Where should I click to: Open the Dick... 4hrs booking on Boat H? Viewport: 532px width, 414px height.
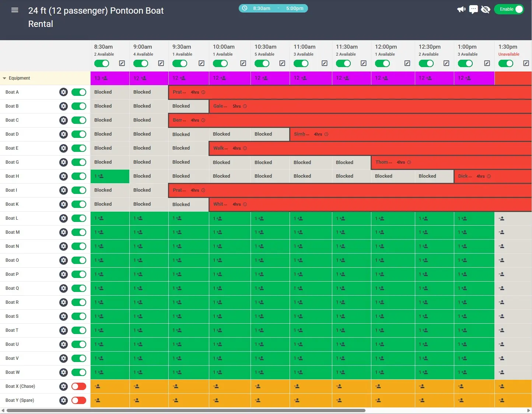pos(493,176)
